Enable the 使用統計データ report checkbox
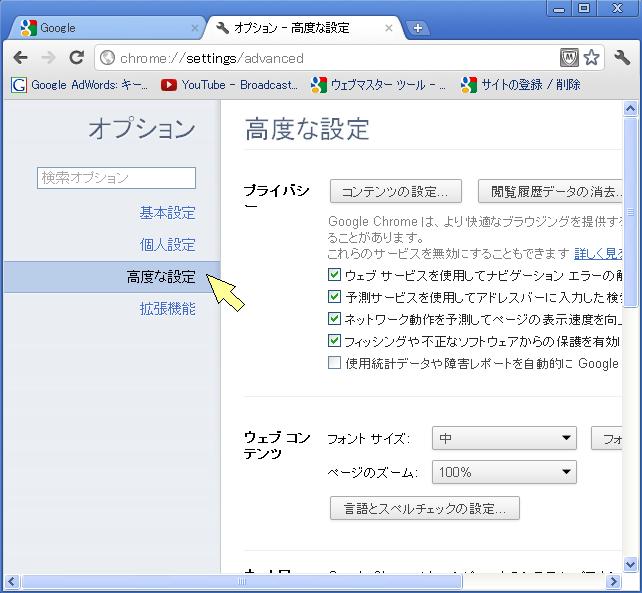 pyautogui.click(x=335, y=363)
